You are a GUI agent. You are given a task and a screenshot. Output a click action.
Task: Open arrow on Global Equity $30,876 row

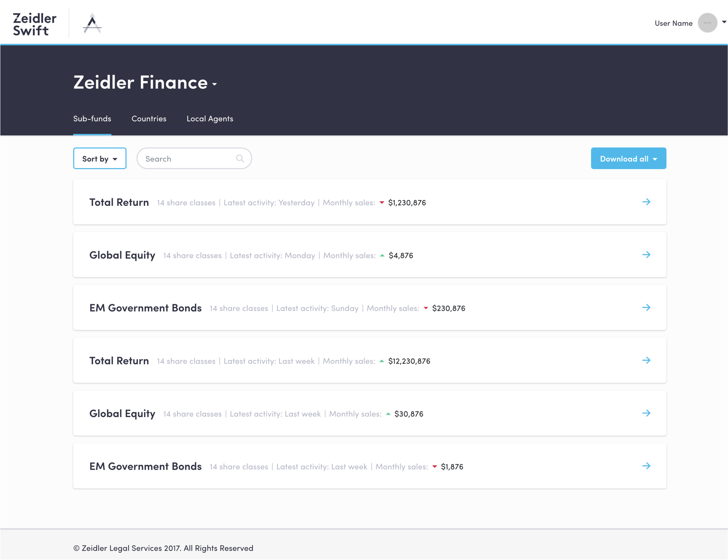(x=646, y=413)
